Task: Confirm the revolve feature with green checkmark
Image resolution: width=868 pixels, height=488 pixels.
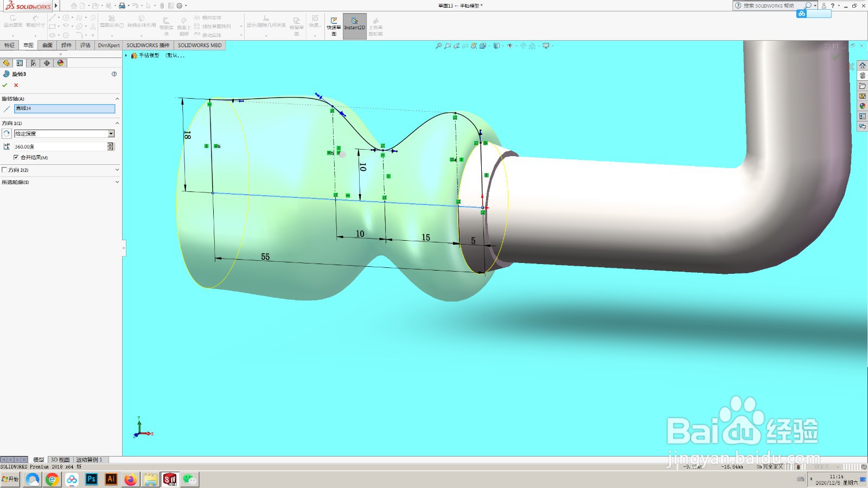Action: (x=5, y=85)
